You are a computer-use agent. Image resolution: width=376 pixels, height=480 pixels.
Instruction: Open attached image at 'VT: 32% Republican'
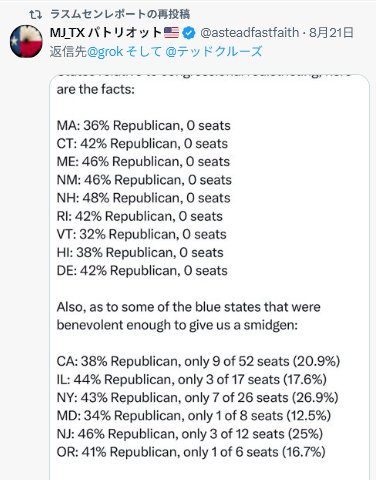point(141,234)
